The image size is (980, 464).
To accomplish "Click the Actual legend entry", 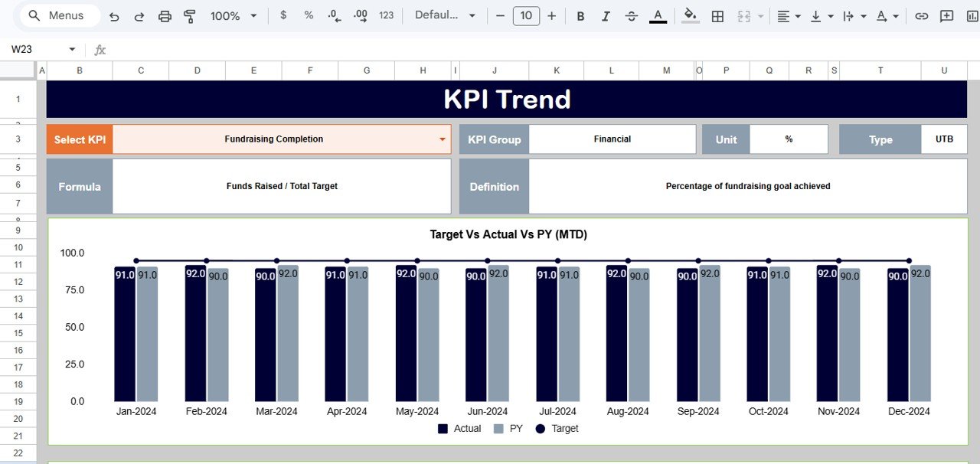I will (459, 429).
